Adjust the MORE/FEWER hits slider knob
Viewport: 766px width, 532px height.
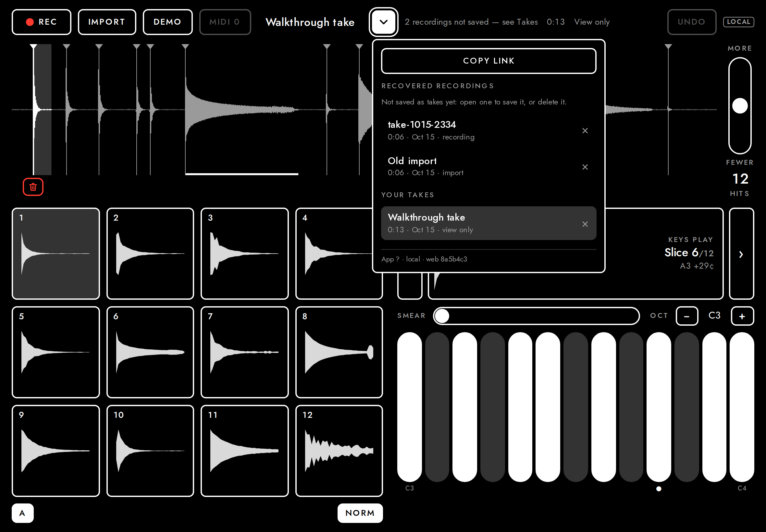[740, 106]
